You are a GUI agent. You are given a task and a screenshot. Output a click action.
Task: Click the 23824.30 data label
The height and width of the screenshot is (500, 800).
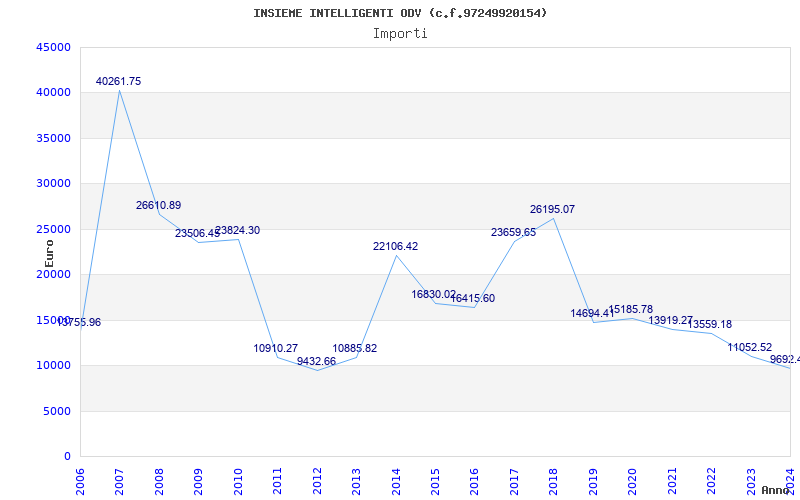237,230
